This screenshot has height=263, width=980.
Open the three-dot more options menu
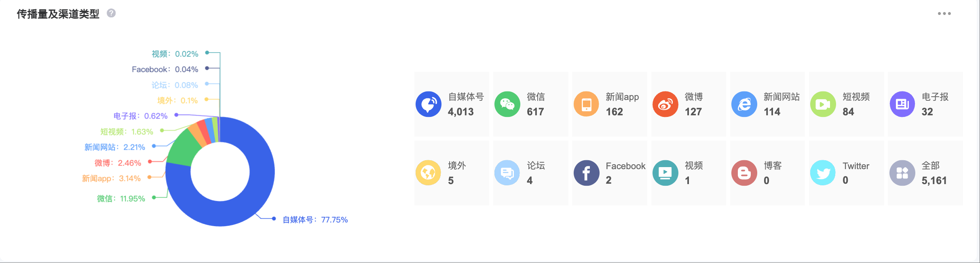(944, 14)
